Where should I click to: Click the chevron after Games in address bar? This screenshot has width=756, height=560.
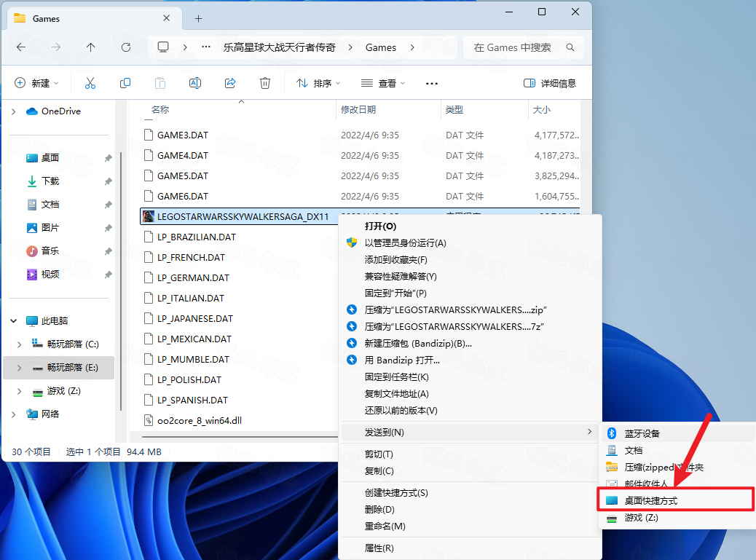pyautogui.click(x=412, y=47)
